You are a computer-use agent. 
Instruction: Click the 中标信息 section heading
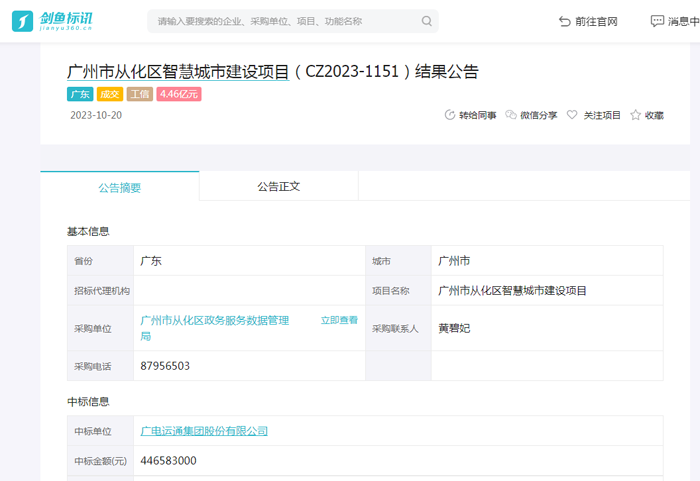[88, 402]
